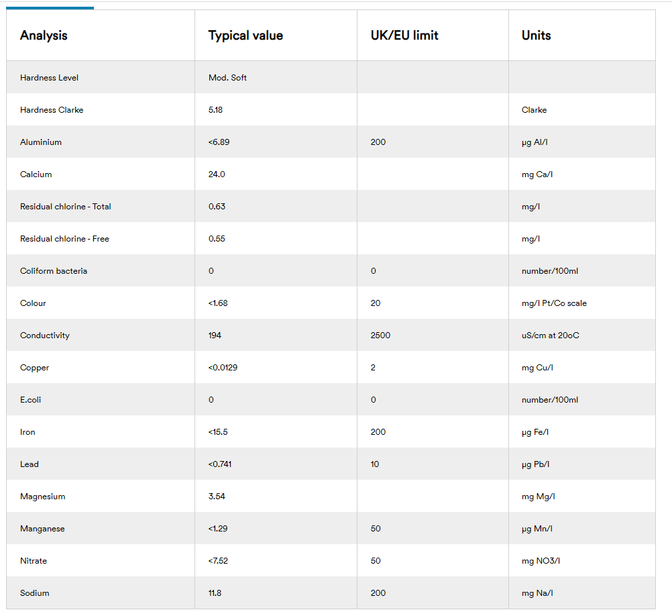Click Residual chlorine - Total label

pyautogui.click(x=66, y=207)
